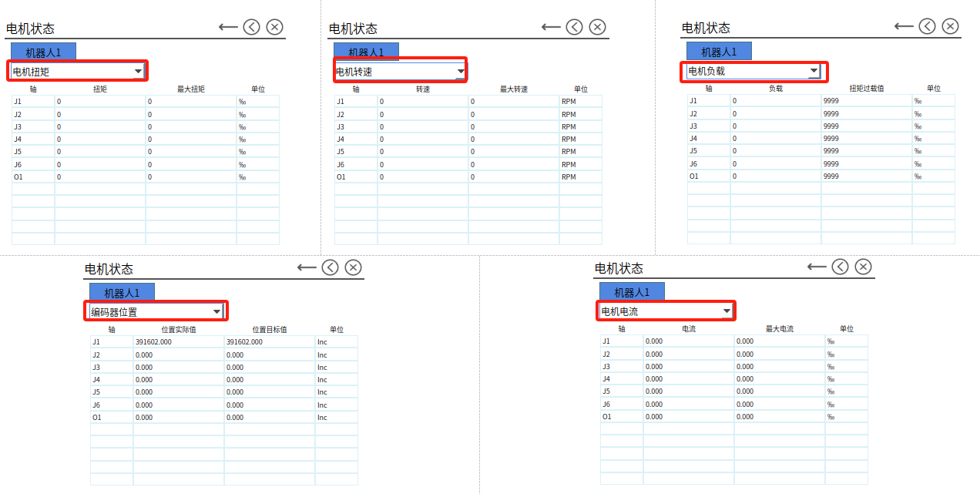This screenshot has height=494, width=980.
Task: Select 机器人1 tab above the 电机扭矩 dropdown
Action: point(43,52)
